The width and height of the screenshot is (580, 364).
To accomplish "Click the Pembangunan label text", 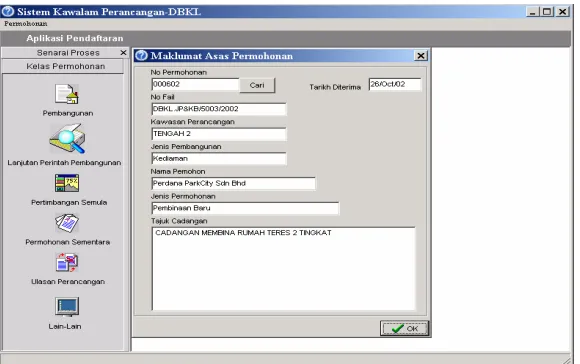I will [68, 113].
